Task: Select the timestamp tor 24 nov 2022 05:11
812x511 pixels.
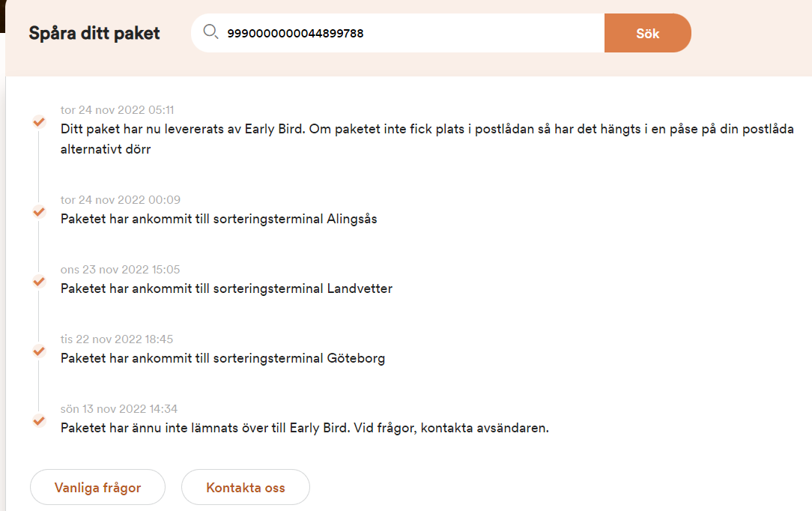Action: [118, 110]
